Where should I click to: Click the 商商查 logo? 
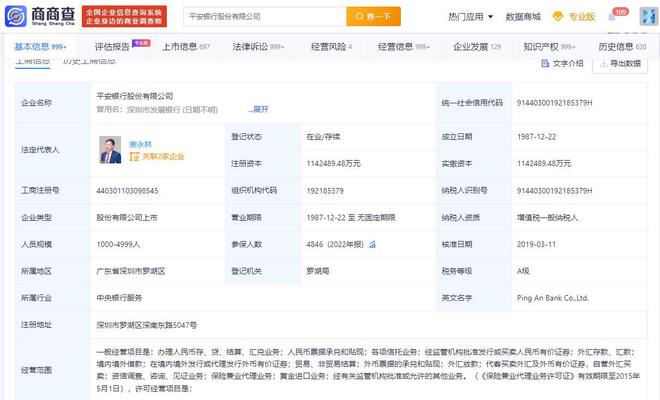click(38, 17)
